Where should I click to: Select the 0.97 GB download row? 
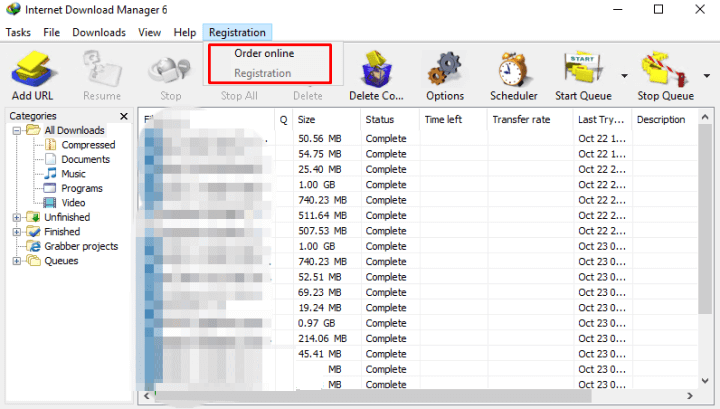[x=418, y=323]
